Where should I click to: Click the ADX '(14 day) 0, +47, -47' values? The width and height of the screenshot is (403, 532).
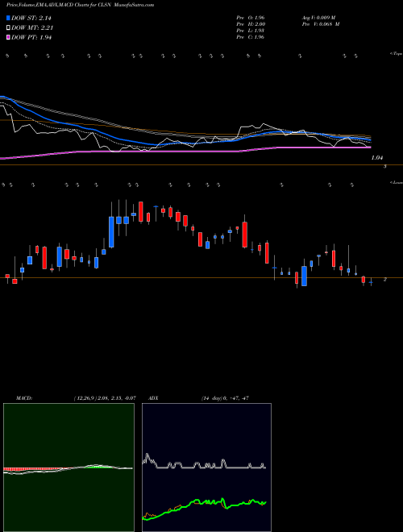click(x=224, y=398)
